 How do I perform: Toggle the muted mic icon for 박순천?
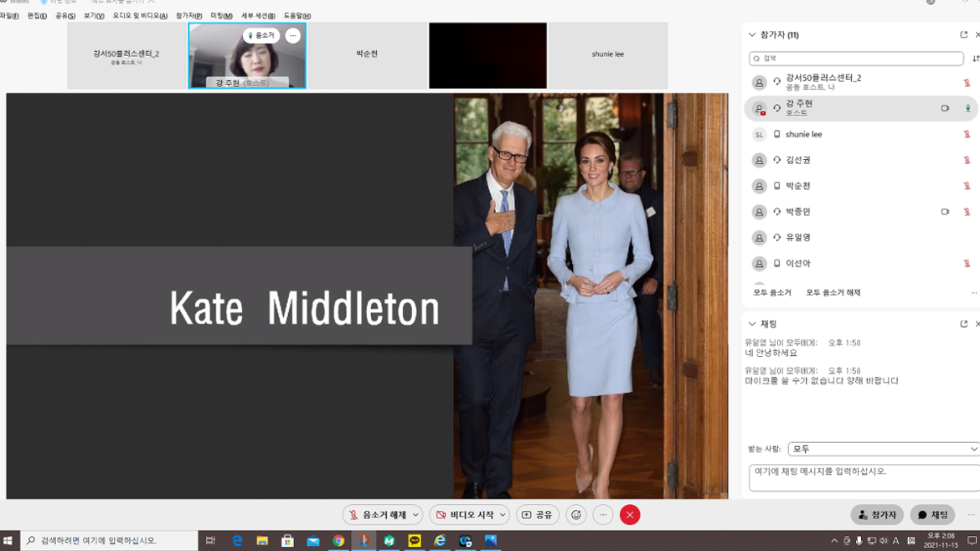(x=967, y=186)
